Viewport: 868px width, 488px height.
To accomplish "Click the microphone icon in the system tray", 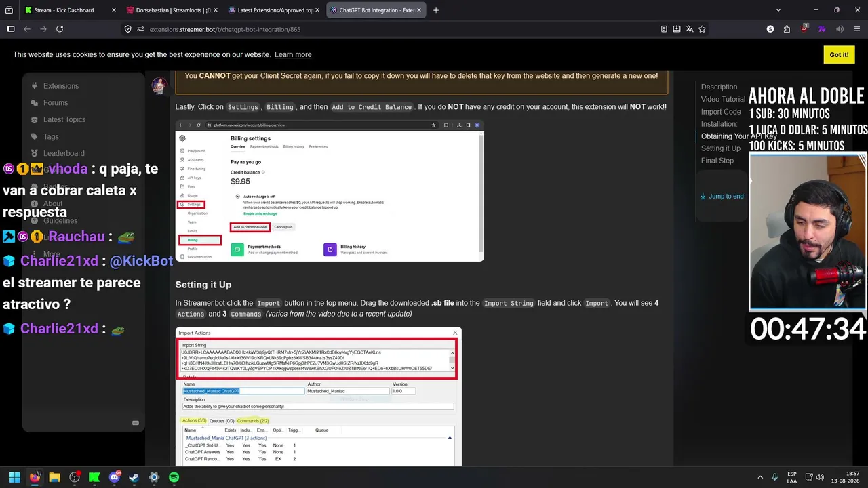I will click(775, 477).
